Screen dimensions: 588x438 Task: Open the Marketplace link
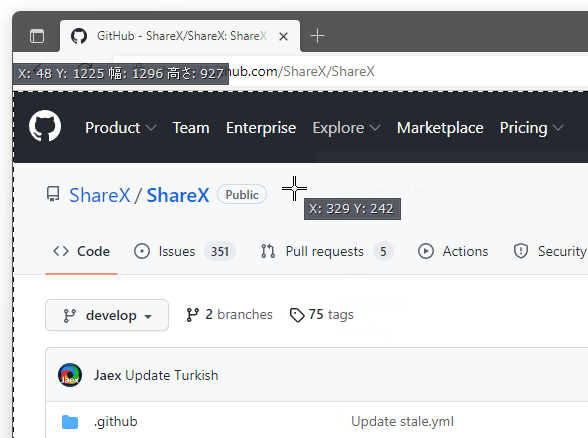point(440,128)
